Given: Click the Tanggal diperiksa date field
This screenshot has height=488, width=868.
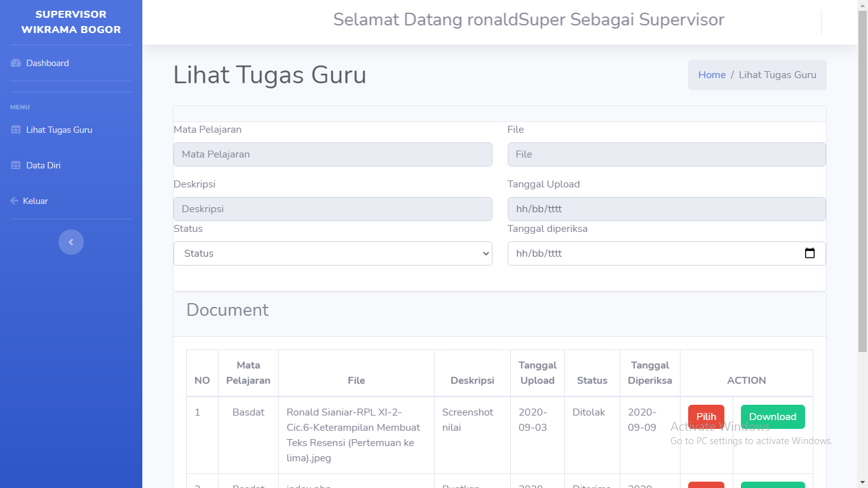Looking at the screenshot, I should 667,254.
